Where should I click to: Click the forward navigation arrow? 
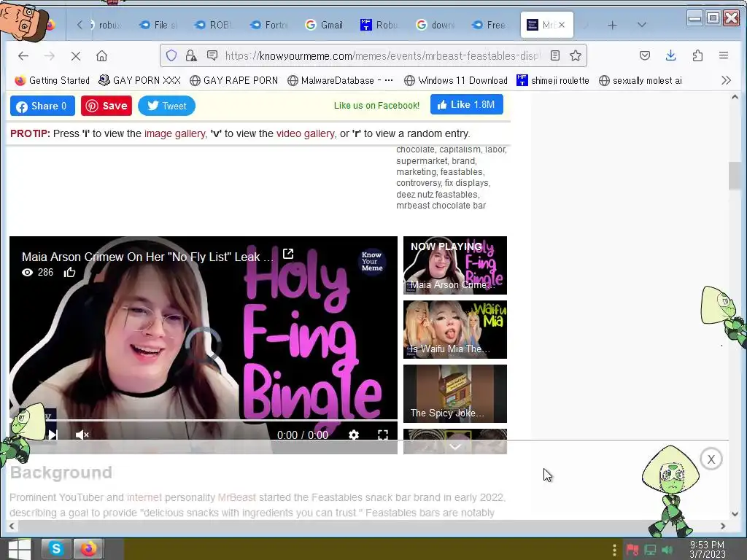[x=49, y=56]
